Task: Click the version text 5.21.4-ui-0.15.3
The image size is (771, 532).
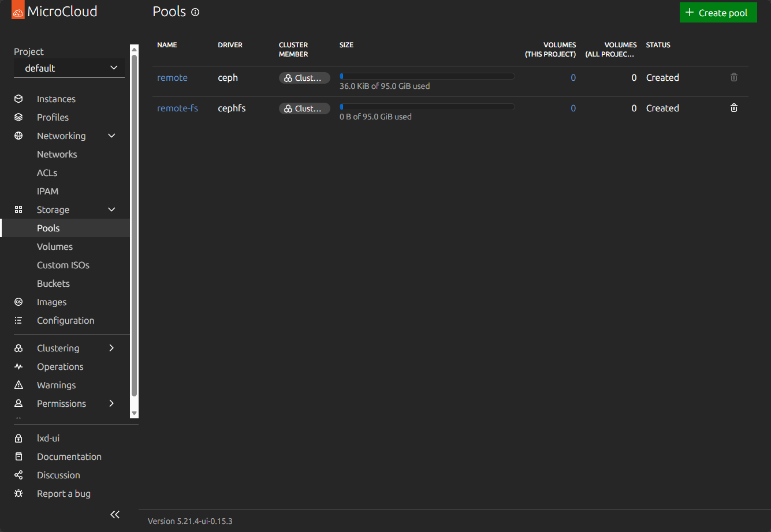Action: (190, 521)
